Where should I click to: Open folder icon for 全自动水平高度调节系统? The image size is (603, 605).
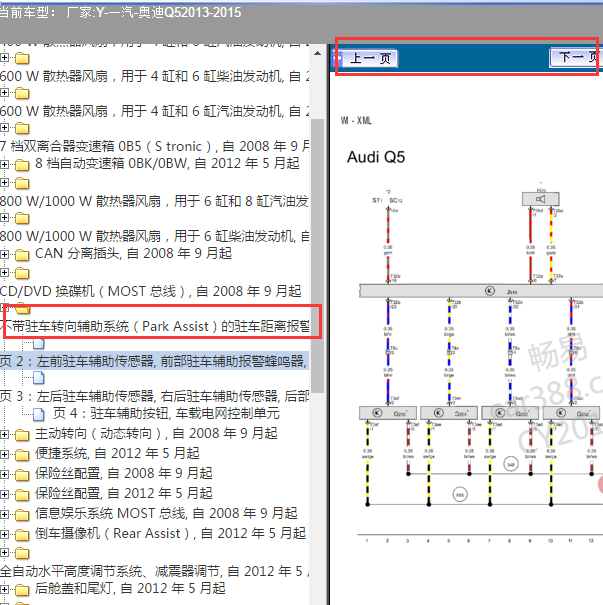22,553
